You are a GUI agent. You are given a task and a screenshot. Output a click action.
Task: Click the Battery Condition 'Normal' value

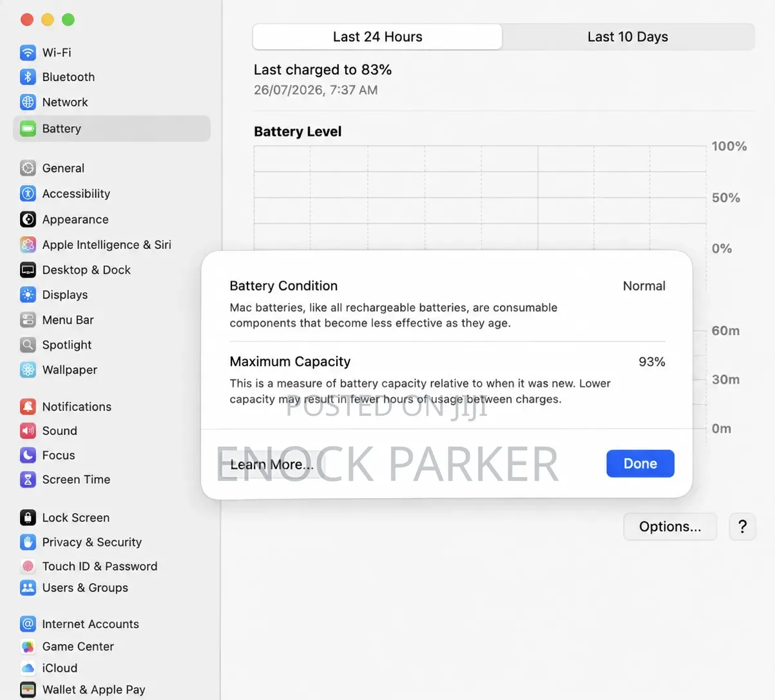644,286
